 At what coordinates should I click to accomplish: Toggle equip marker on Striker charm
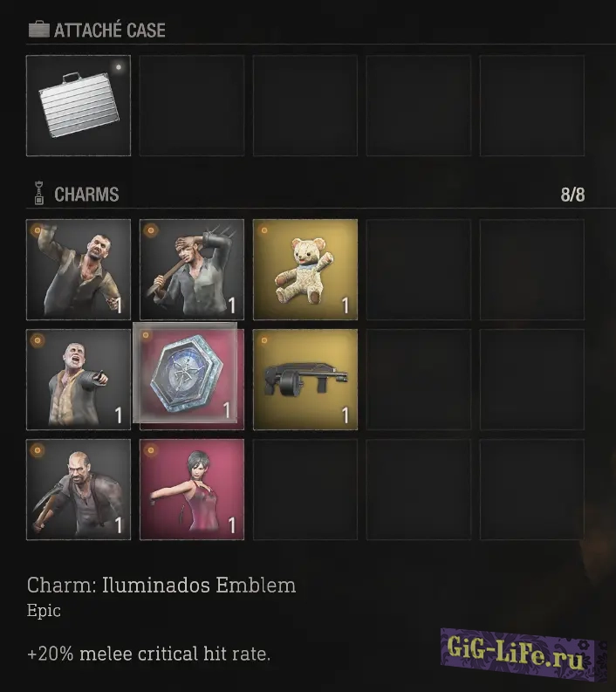point(264,340)
